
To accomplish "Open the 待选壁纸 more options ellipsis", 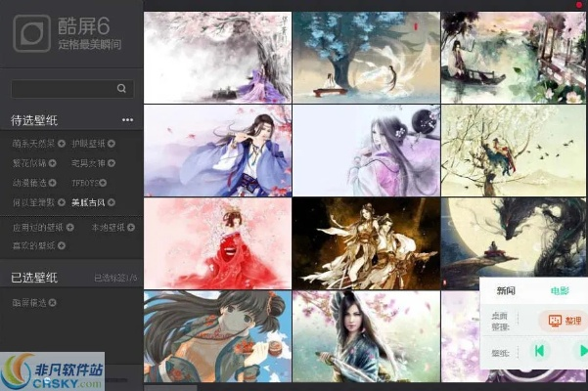I will pos(127,120).
